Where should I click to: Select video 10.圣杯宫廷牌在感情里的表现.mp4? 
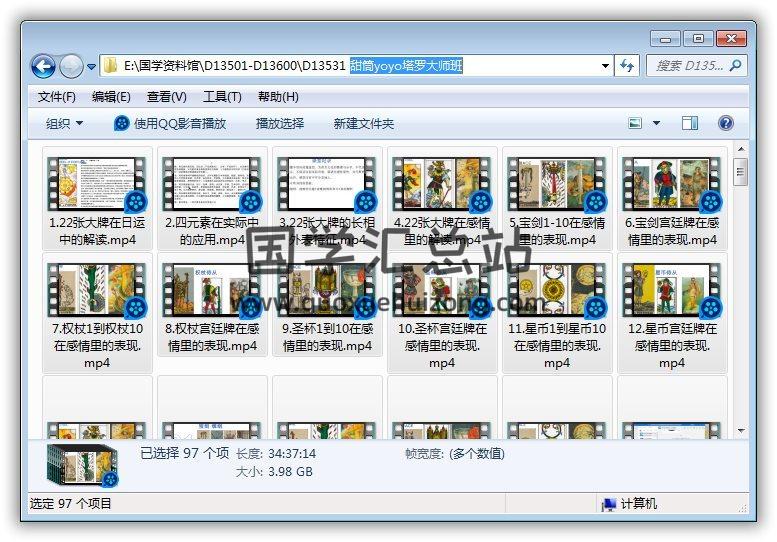(442, 313)
